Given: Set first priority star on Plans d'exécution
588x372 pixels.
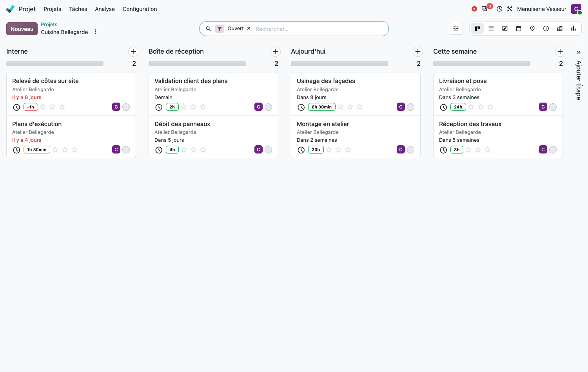Looking at the screenshot, I should click(x=56, y=150).
